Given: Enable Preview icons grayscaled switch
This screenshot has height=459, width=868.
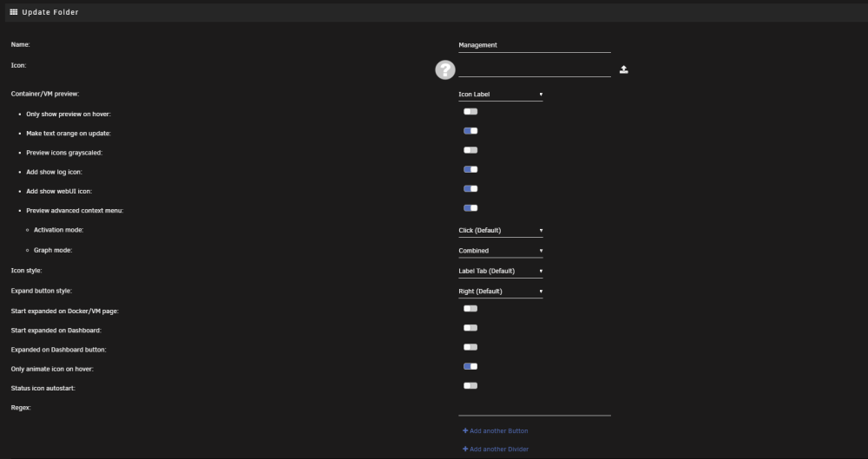Looking at the screenshot, I should pos(470,150).
